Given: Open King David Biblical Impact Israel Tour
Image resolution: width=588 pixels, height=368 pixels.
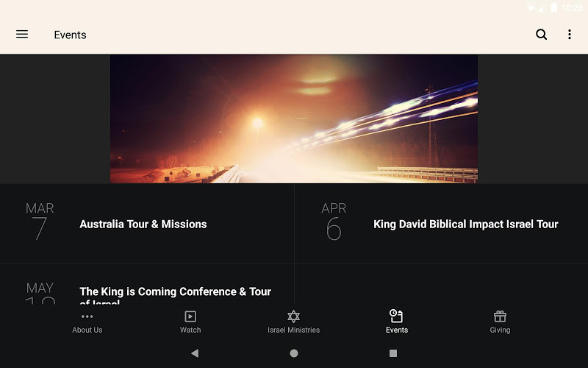Looking at the screenshot, I should tap(466, 224).
